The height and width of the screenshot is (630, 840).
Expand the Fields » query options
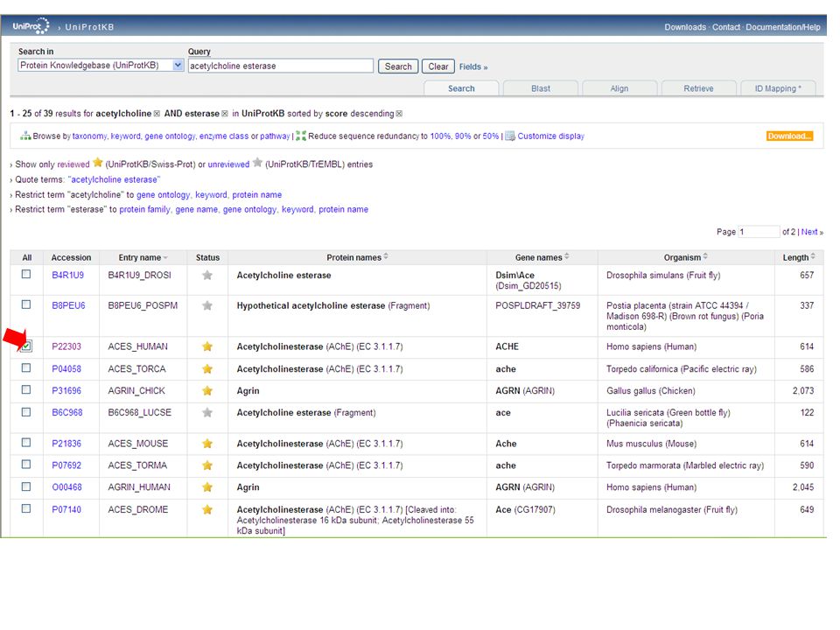pyautogui.click(x=473, y=67)
